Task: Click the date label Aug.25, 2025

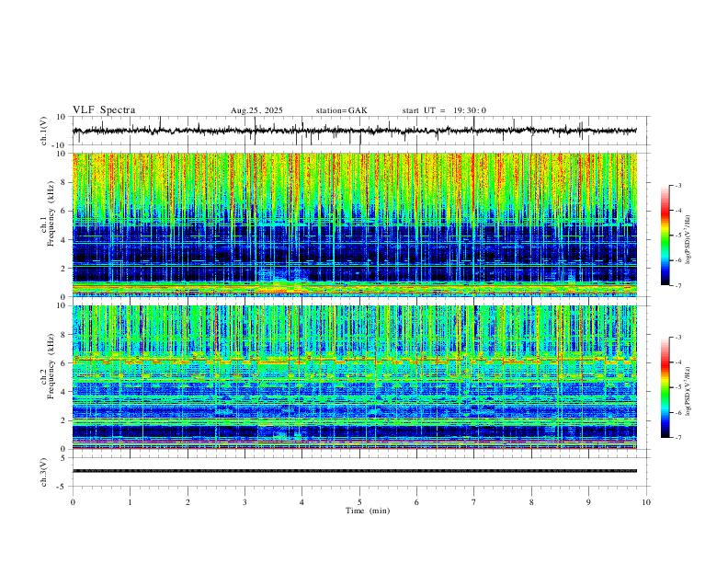Action: (256, 110)
